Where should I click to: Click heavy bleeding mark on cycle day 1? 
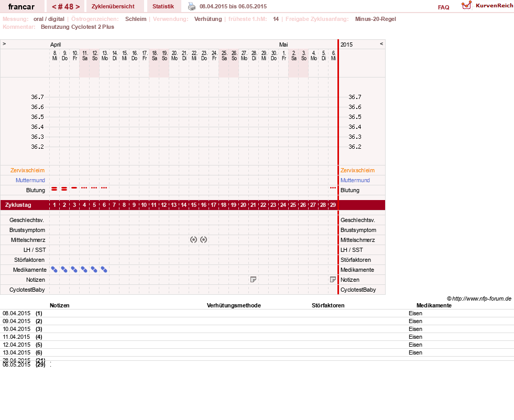(x=54, y=189)
